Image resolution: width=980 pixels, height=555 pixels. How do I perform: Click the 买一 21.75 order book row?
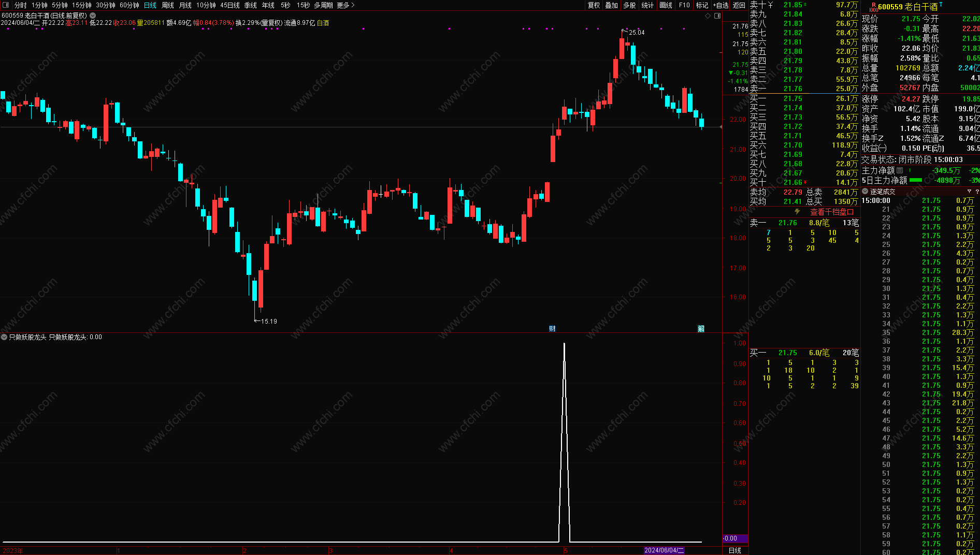(x=804, y=98)
